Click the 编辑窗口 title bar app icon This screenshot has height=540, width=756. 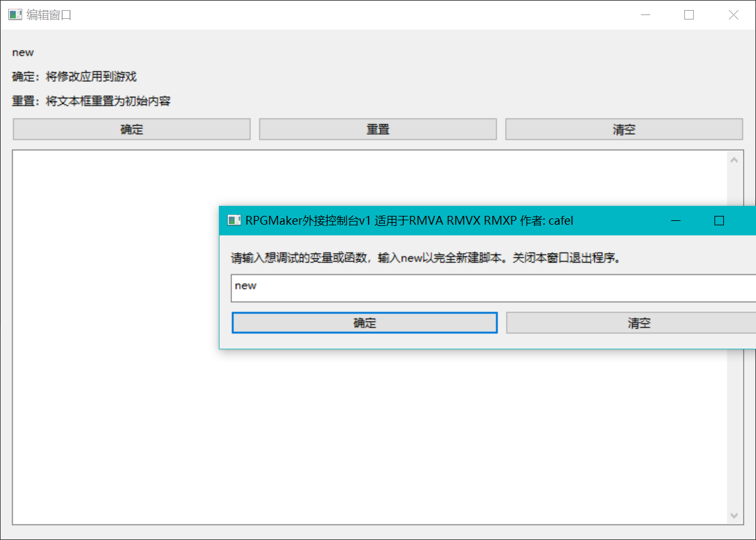(15, 15)
